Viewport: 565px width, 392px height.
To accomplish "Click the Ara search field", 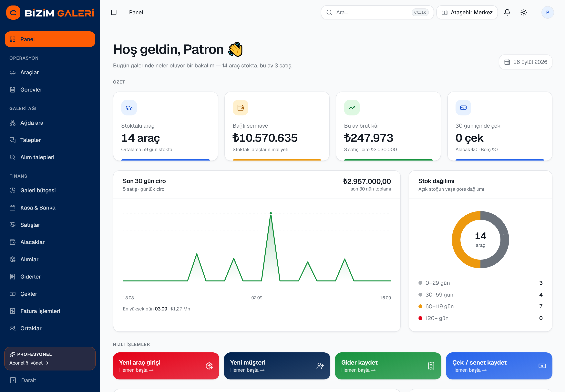I will point(377,12).
